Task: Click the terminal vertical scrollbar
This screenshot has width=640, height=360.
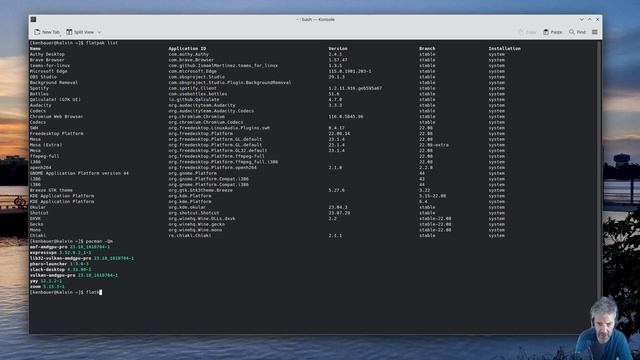Action: (599, 187)
